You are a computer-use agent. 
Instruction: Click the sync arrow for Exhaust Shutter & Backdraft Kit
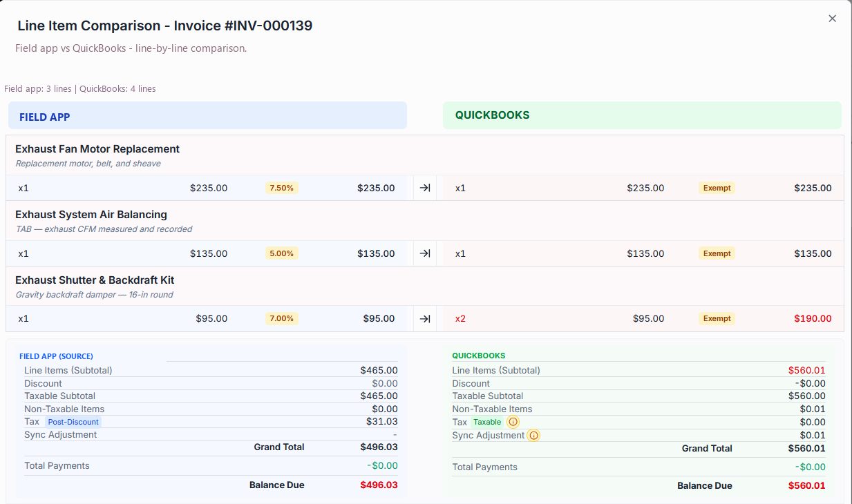[x=425, y=318]
